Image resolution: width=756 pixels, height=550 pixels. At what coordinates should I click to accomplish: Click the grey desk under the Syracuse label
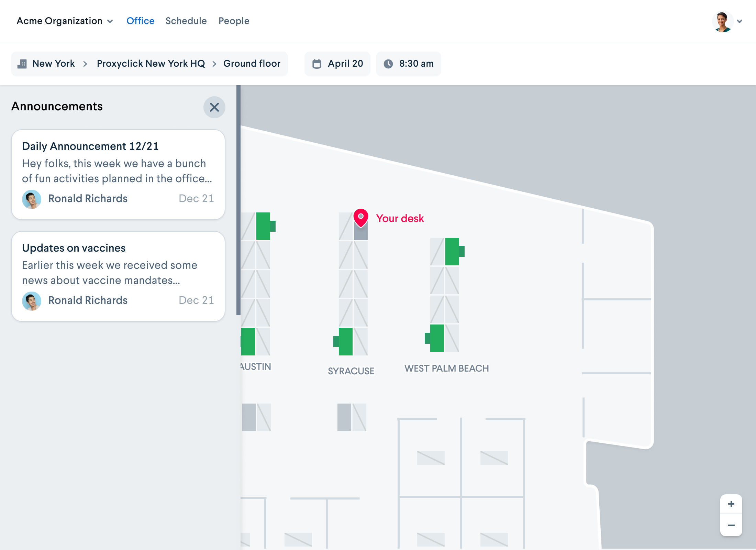(344, 417)
